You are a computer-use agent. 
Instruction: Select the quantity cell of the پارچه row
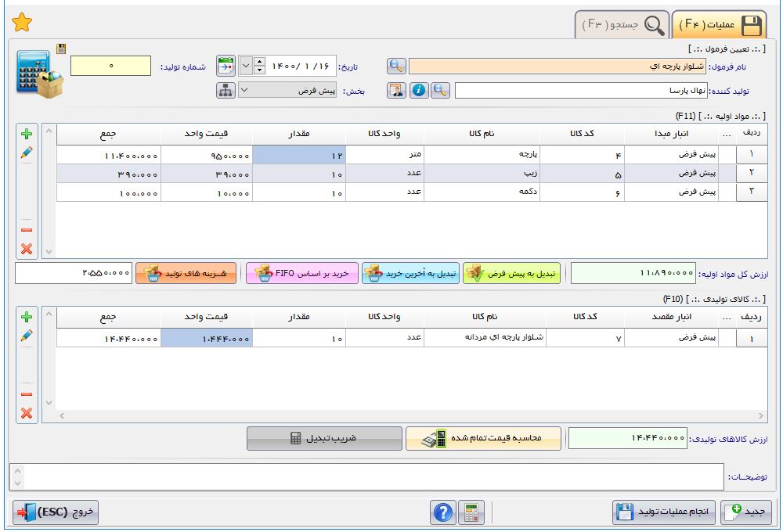tap(300, 156)
